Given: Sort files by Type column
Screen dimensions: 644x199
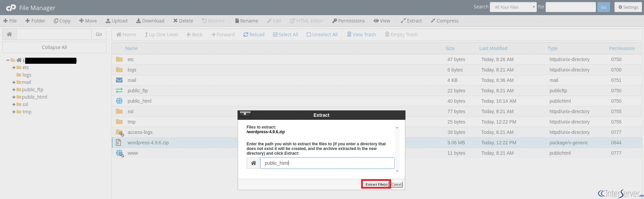Looking at the screenshot, I should click(552, 48).
